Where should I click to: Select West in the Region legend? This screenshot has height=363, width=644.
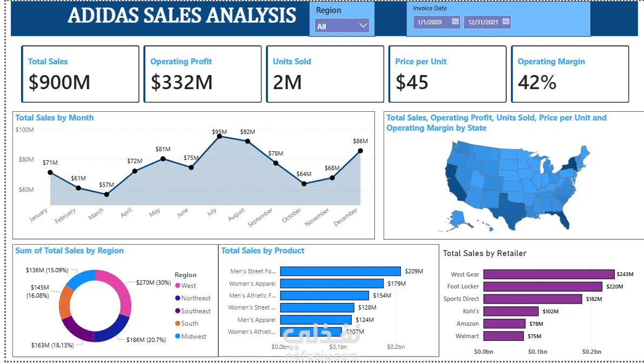click(x=186, y=285)
